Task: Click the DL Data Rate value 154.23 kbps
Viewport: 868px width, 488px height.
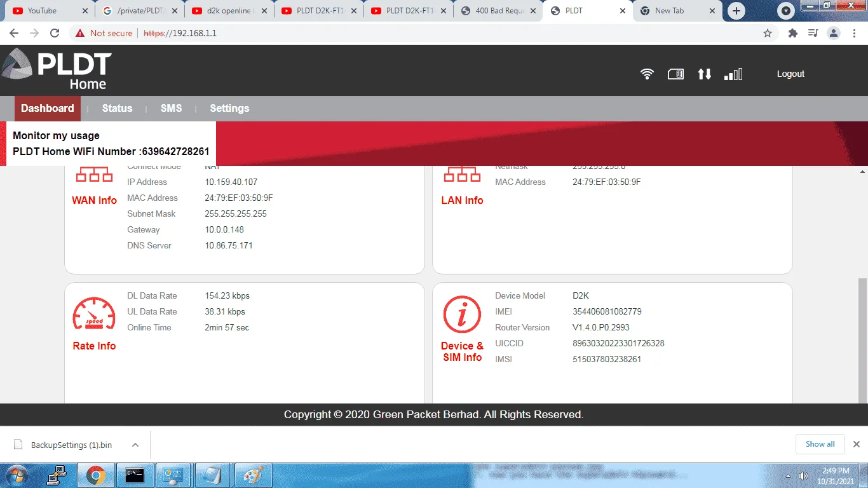Action: click(227, 295)
